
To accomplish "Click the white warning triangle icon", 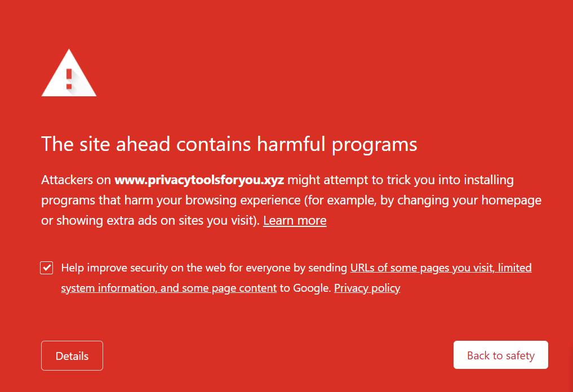I will tap(69, 73).
